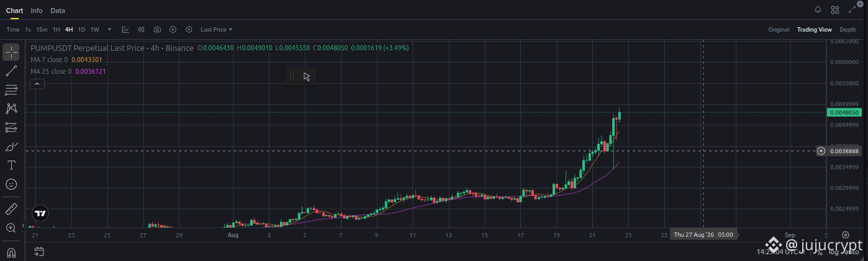The width and height of the screenshot is (868, 261).
Task: Toggle the magnet snap mode
Action: 11,252
